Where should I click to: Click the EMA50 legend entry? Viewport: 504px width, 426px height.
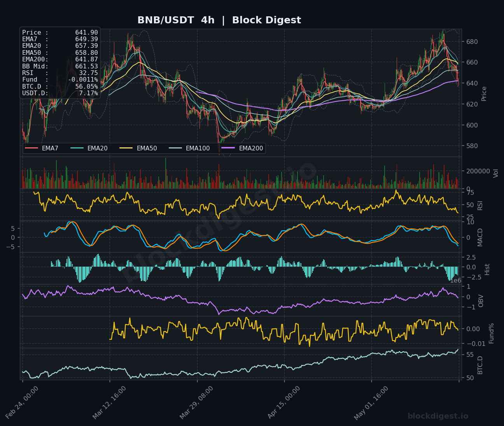point(138,148)
